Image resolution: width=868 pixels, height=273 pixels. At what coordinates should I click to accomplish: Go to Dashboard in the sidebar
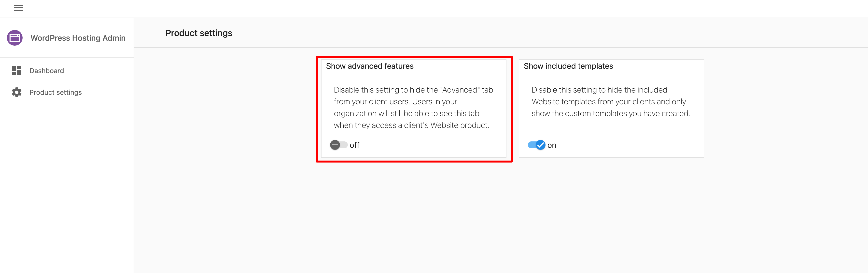point(46,71)
